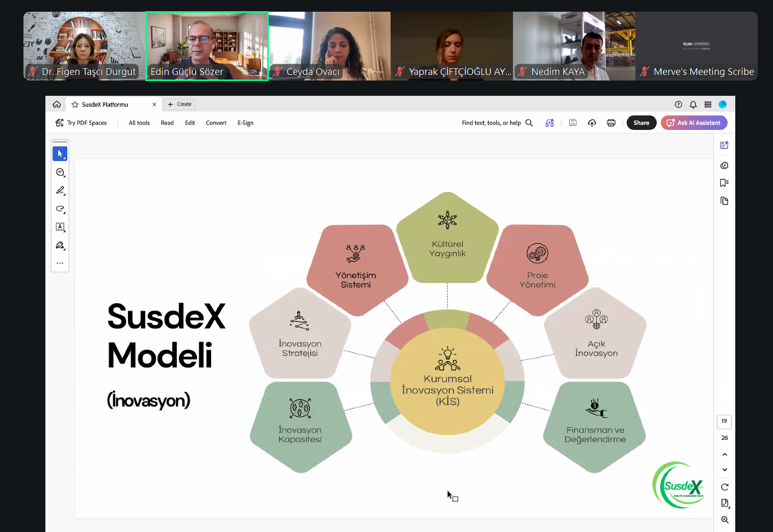Open the E-Sign menu item
Image resolution: width=773 pixels, height=532 pixels.
[x=245, y=123]
